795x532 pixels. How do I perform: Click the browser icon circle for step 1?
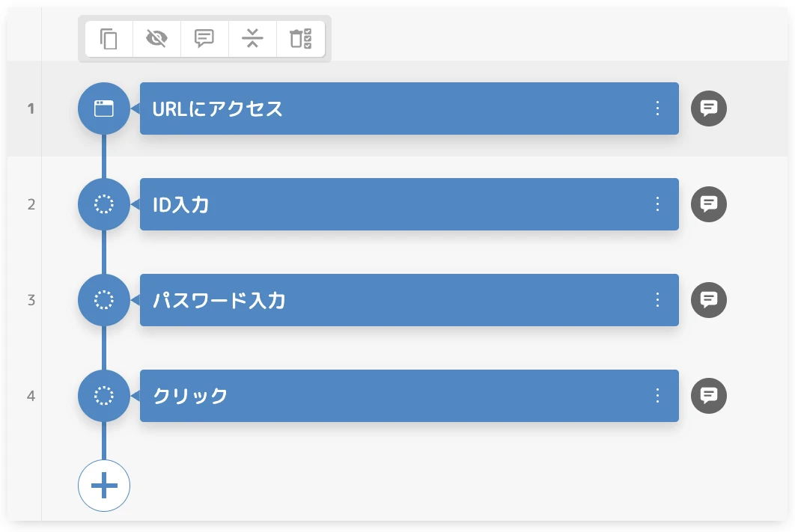pyautogui.click(x=104, y=108)
